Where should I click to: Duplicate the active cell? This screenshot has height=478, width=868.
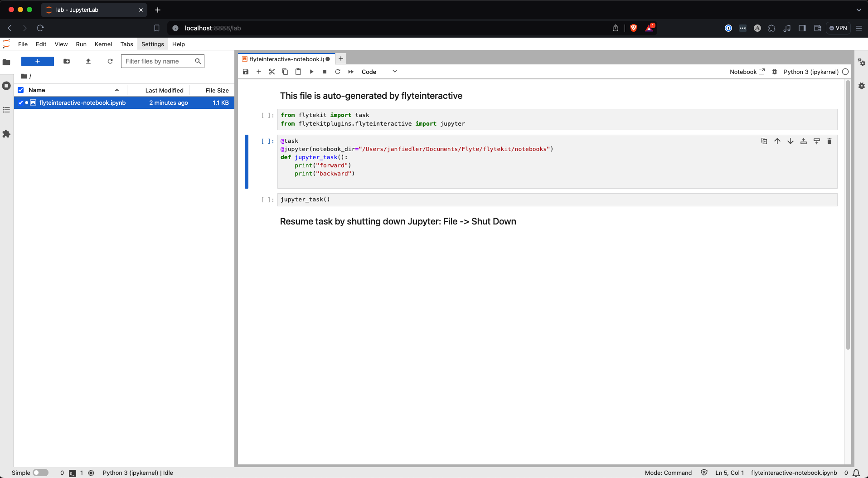click(764, 141)
